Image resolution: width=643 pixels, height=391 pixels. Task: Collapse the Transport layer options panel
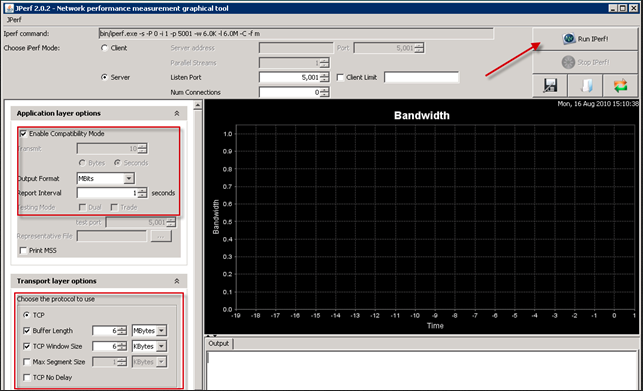coord(177,281)
